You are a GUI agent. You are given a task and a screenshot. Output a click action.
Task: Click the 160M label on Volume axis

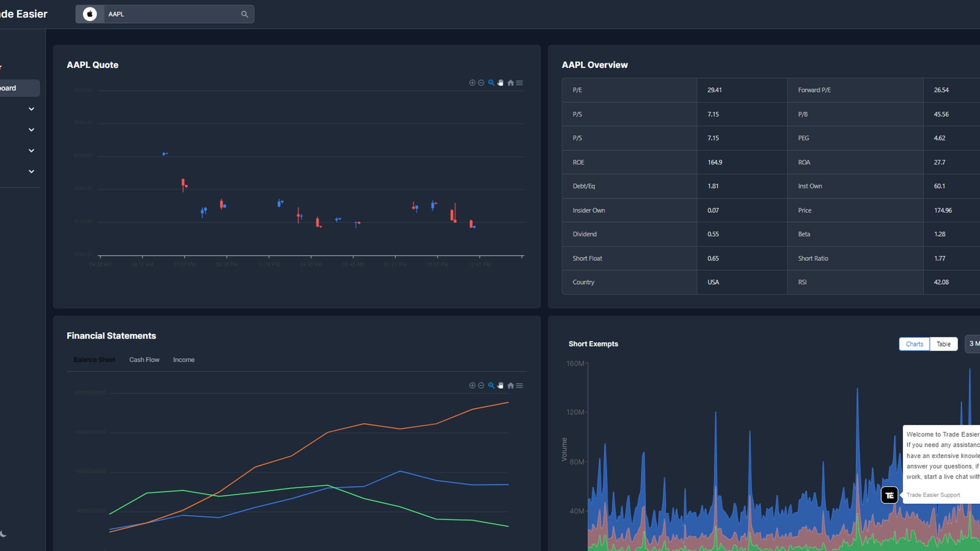[575, 364]
